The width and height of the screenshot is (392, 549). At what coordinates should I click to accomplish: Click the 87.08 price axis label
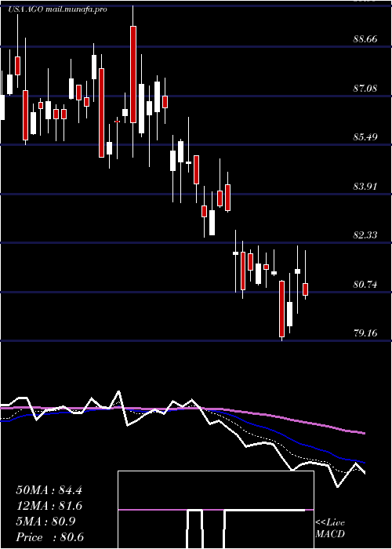point(365,88)
